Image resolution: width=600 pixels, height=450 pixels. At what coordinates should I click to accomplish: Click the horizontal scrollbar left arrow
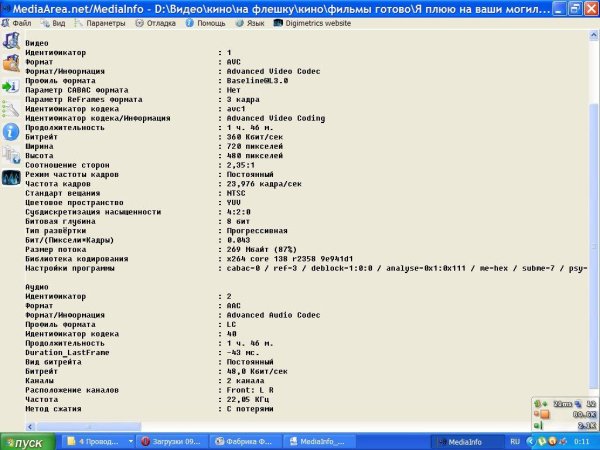point(30,426)
